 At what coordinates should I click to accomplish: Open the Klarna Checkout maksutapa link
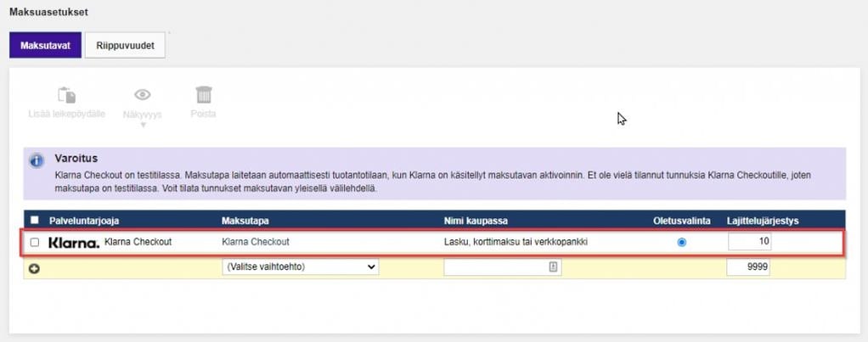[x=255, y=242]
